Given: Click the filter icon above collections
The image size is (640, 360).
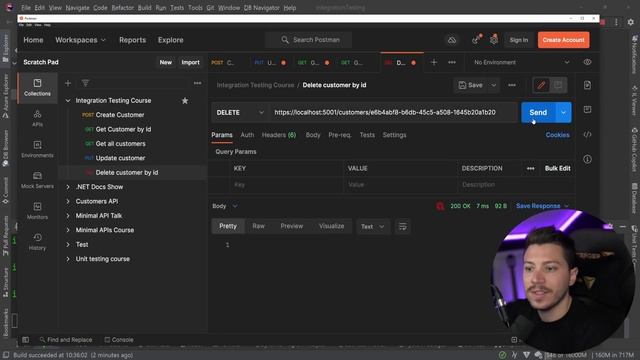Looking at the screenshot, I should click(x=85, y=83).
